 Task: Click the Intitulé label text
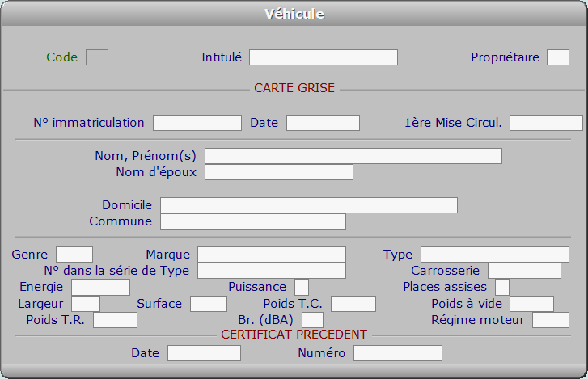click(222, 57)
